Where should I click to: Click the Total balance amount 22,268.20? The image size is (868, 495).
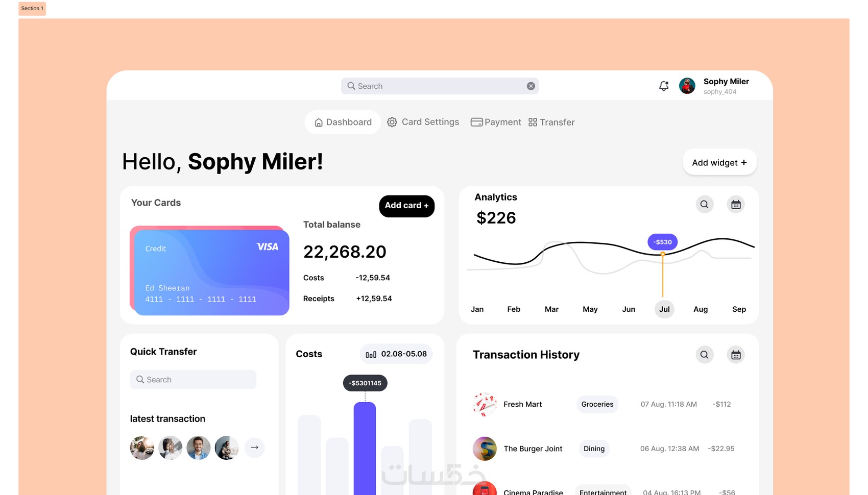click(345, 252)
